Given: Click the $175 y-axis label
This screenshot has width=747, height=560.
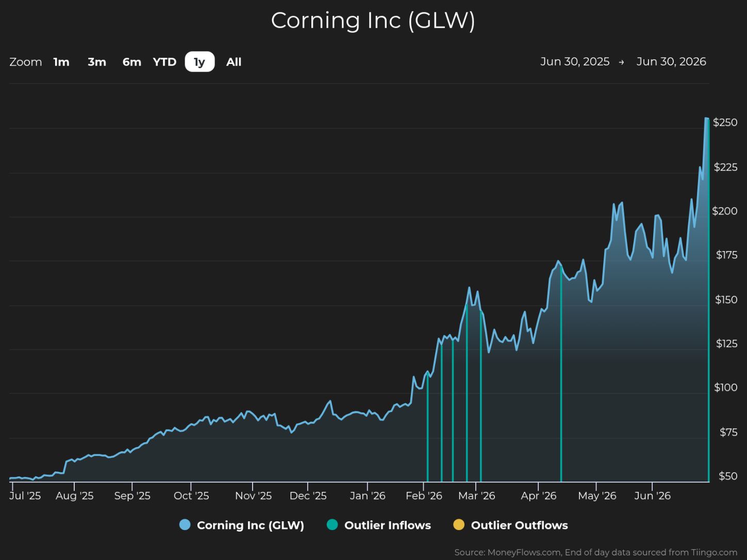Looking at the screenshot, I should pyautogui.click(x=726, y=255).
